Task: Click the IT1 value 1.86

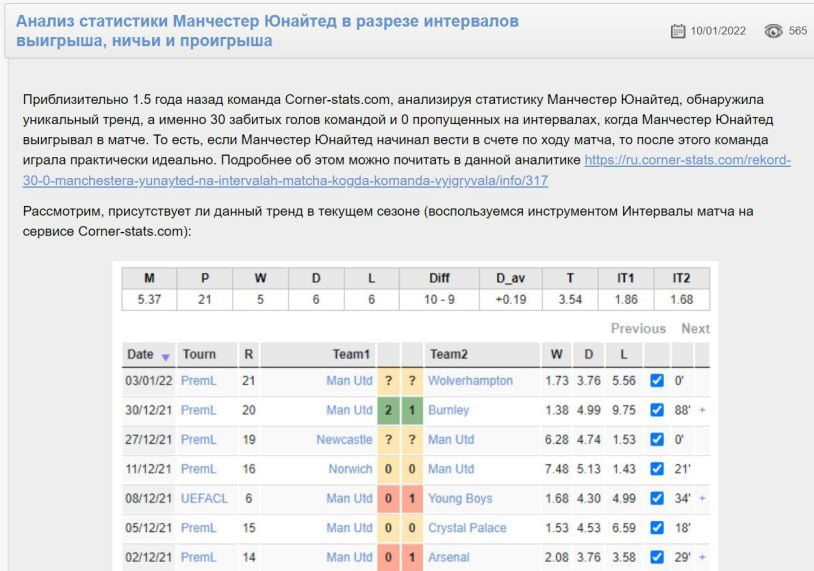Action: [626, 300]
